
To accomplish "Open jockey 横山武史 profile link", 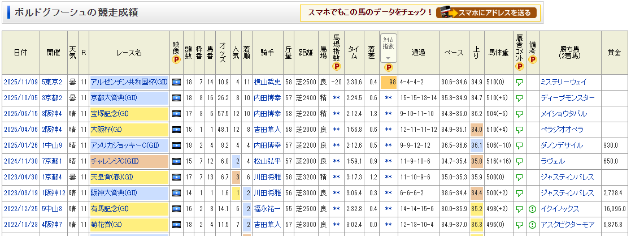I will pyautogui.click(x=267, y=82).
